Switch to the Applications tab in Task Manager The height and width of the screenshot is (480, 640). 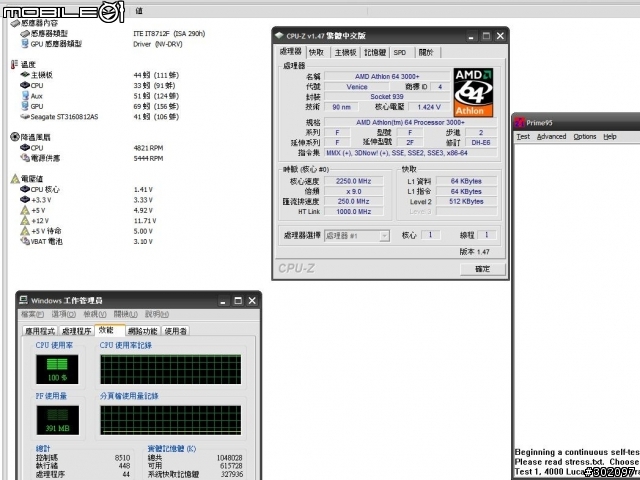(40, 331)
